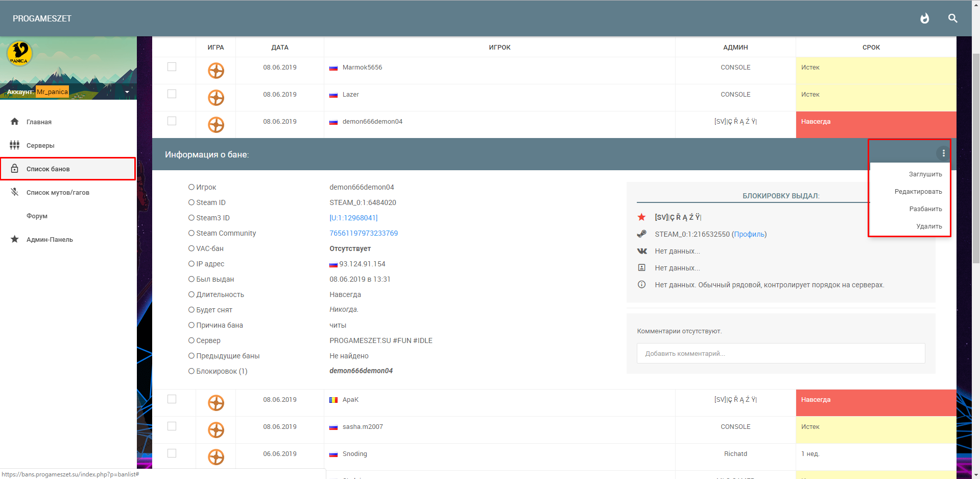
Task: Click the Romanian flag by ApaK
Action: pos(333,400)
